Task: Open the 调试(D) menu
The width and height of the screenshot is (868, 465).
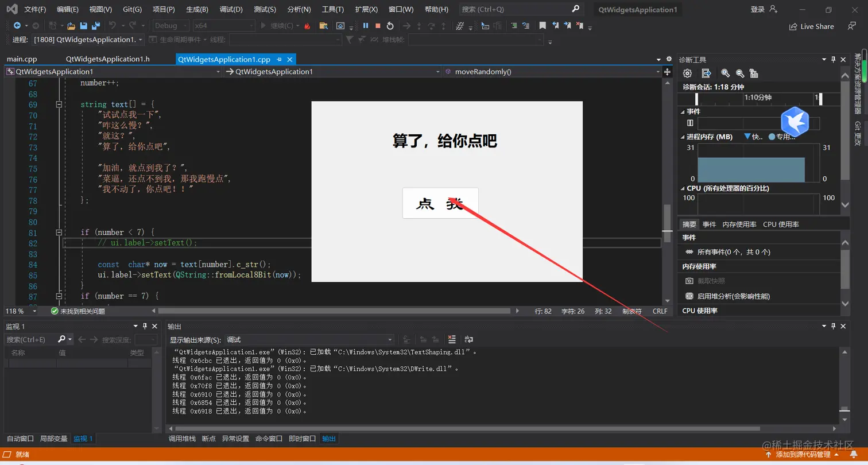Action: [x=231, y=9]
